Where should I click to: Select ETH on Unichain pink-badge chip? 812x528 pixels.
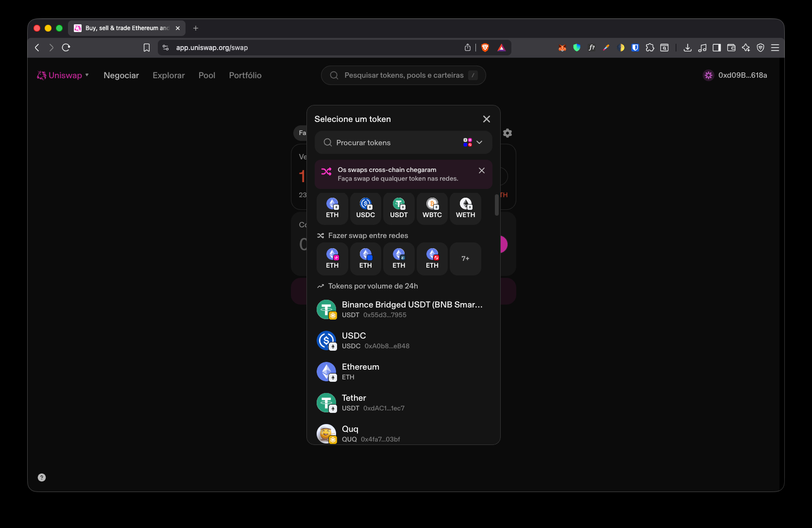(332, 259)
